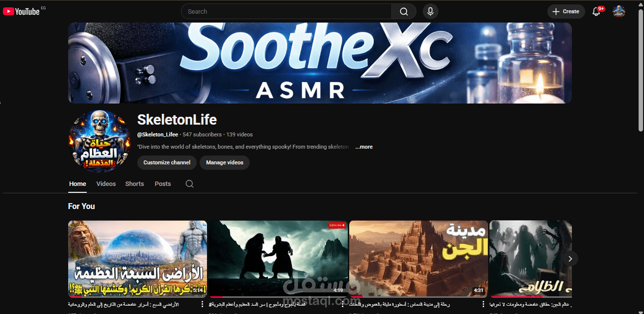
Task: Open three-dot menu for the 4:19 video
Action: [x=343, y=305]
